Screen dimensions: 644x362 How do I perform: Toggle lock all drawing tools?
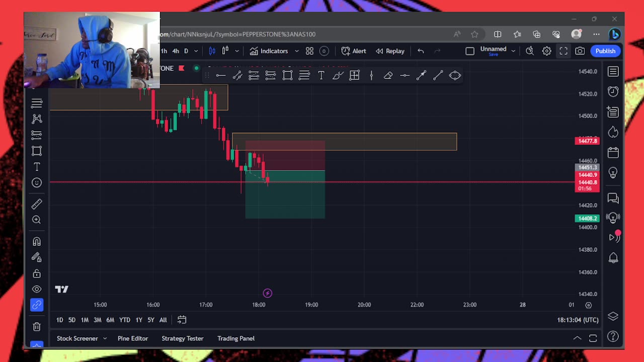(37, 274)
